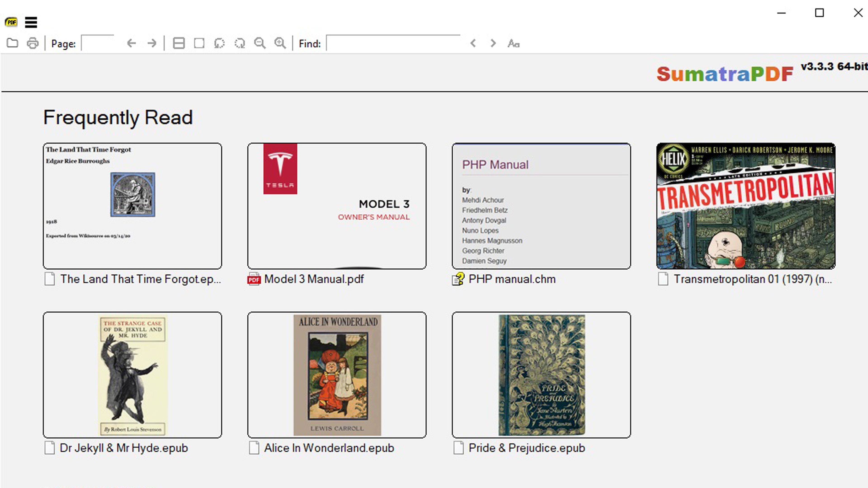
Task: Open the hamburger menu
Action: coord(31,22)
